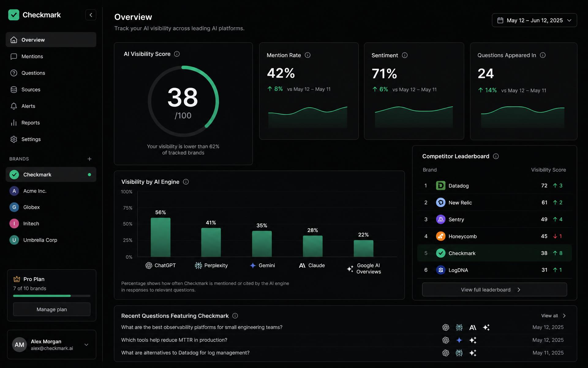
Task: Collapse the sidebar with the chevron button
Action: [x=91, y=15]
